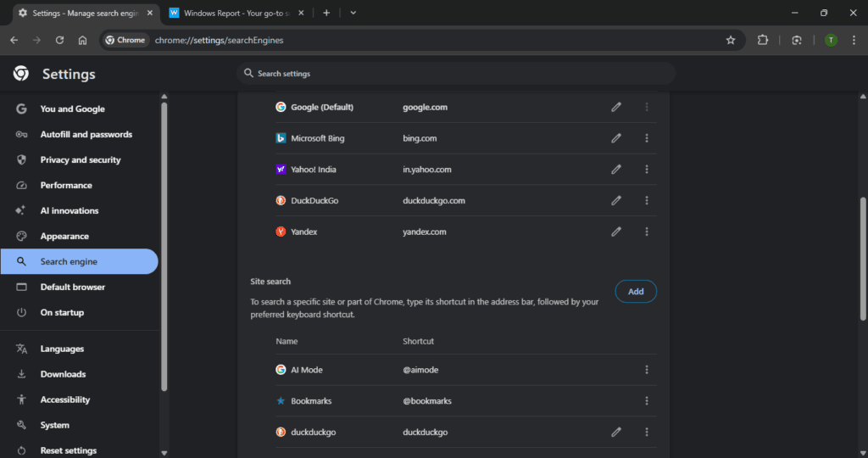Go back to previous page
This screenshot has width=868, height=458.
click(x=14, y=40)
